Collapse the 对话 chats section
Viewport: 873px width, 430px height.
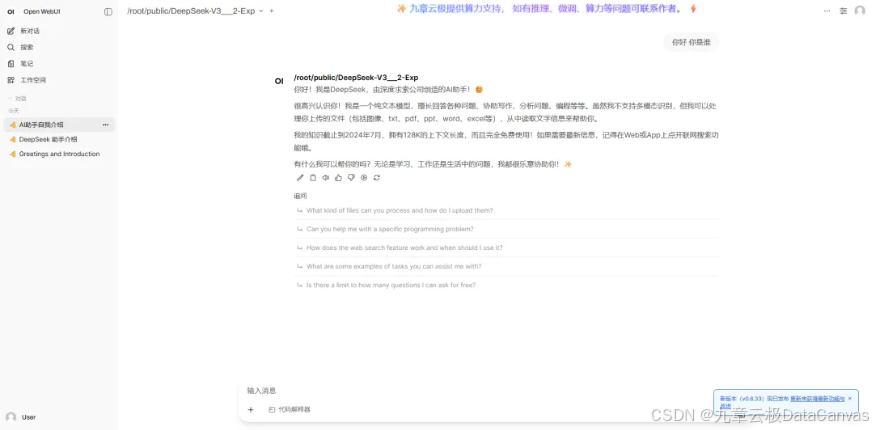[17, 99]
